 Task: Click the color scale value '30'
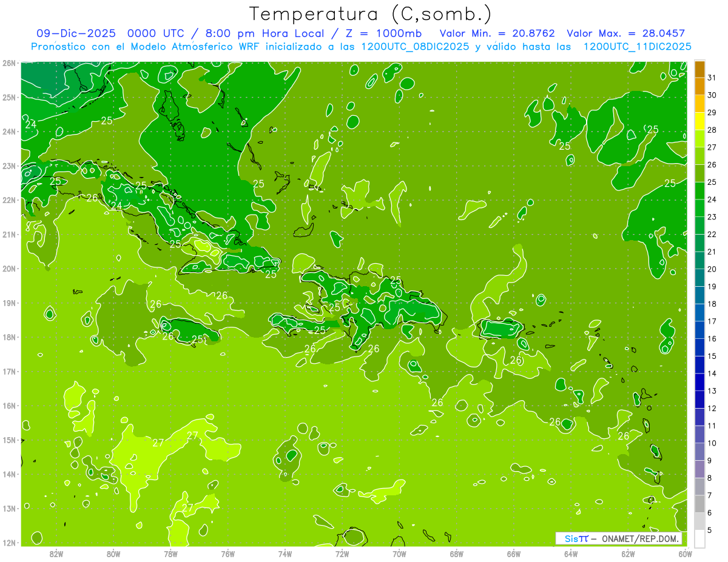coord(712,95)
